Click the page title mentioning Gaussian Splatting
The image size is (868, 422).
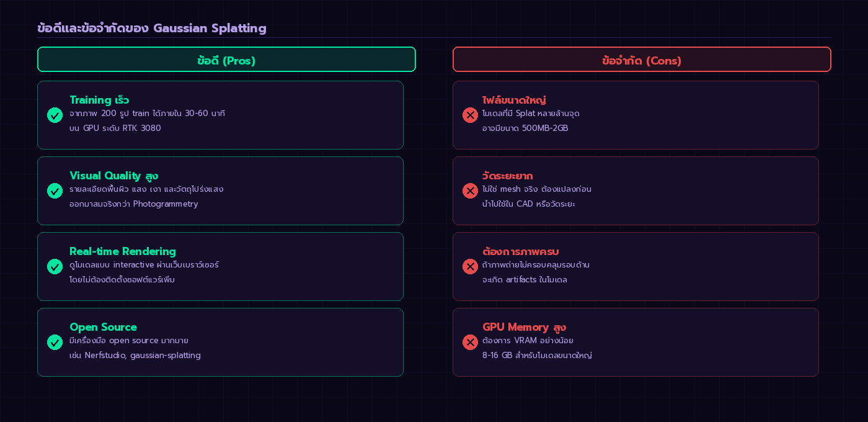tap(152, 28)
